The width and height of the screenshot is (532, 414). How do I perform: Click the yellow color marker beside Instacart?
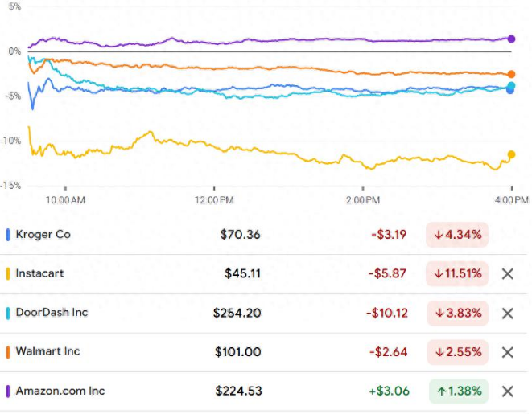[8, 273]
